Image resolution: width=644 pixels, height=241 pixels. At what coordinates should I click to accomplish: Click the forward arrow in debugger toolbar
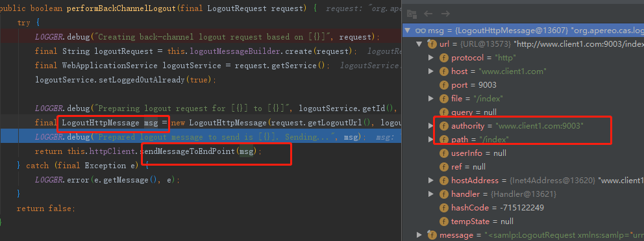tap(445, 14)
